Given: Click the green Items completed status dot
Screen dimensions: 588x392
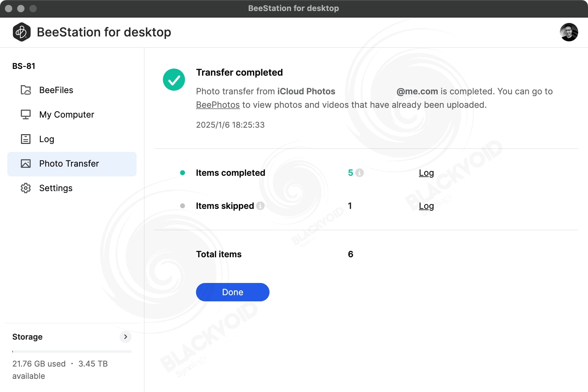Looking at the screenshot, I should tap(183, 173).
